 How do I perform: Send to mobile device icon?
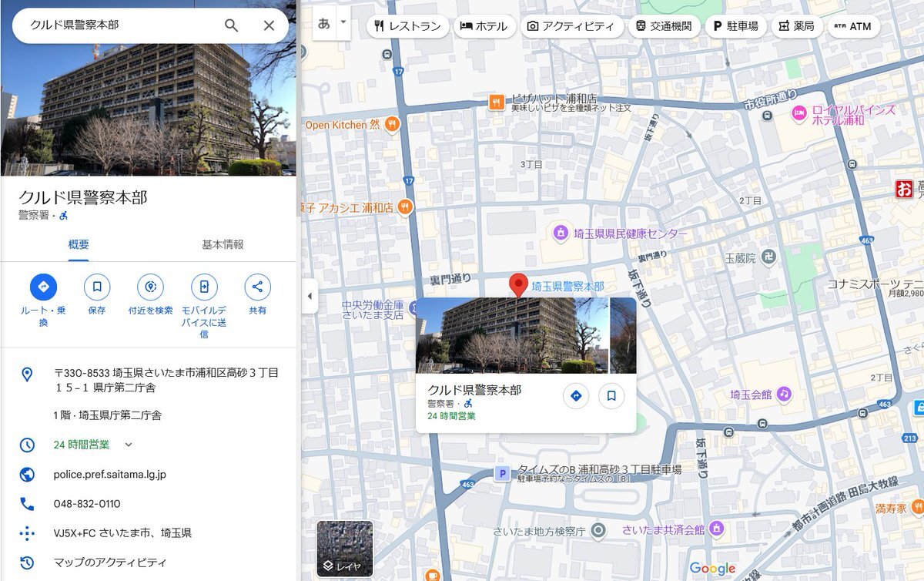tap(204, 287)
